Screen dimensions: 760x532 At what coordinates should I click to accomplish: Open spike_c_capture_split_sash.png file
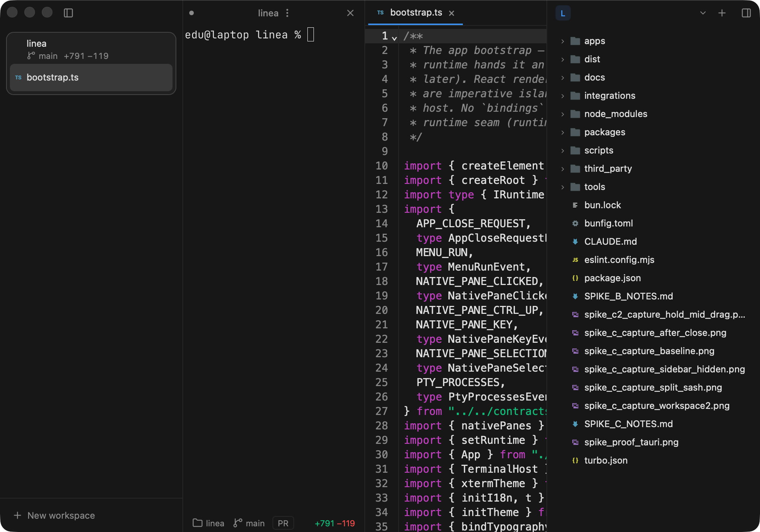[654, 388]
